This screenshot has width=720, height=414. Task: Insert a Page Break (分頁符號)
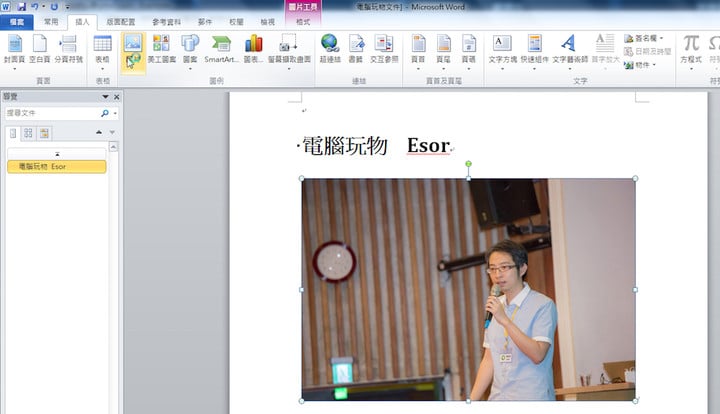(x=68, y=49)
